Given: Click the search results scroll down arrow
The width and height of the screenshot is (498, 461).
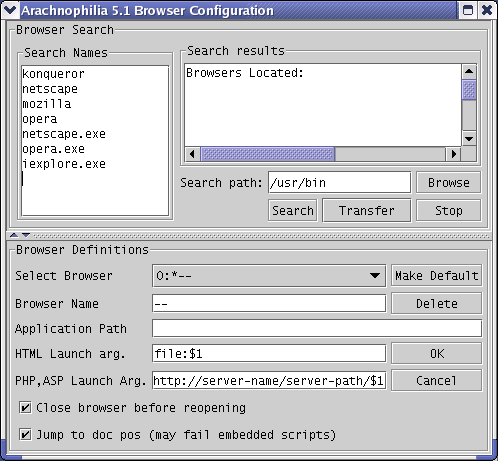Looking at the screenshot, I should (469, 139).
